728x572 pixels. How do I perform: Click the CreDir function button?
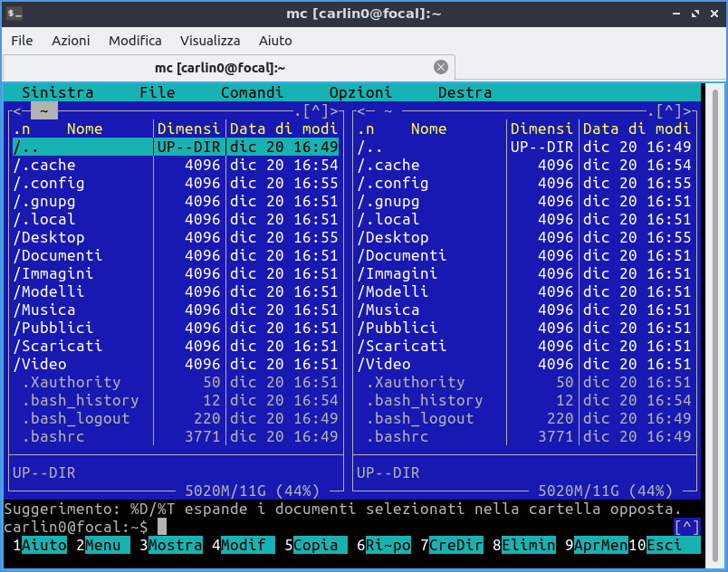pyautogui.click(x=456, y=545)
